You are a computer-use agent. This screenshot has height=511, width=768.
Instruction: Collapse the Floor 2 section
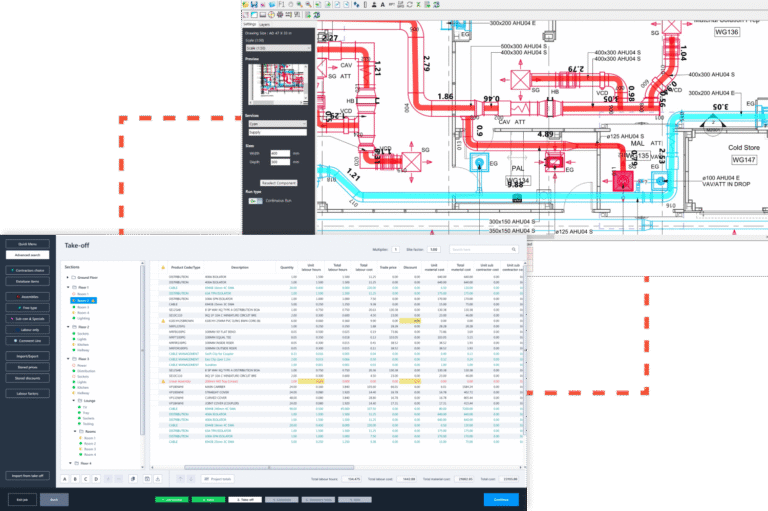point(68,327)
